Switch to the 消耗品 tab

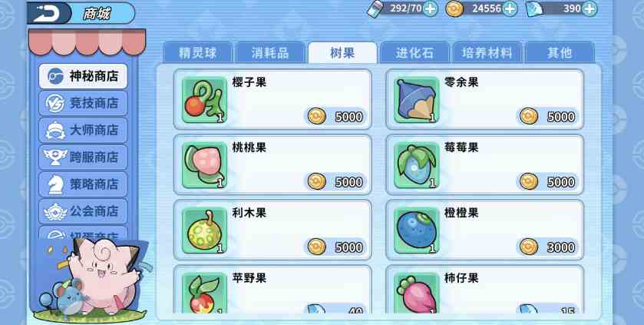point(270,53)
